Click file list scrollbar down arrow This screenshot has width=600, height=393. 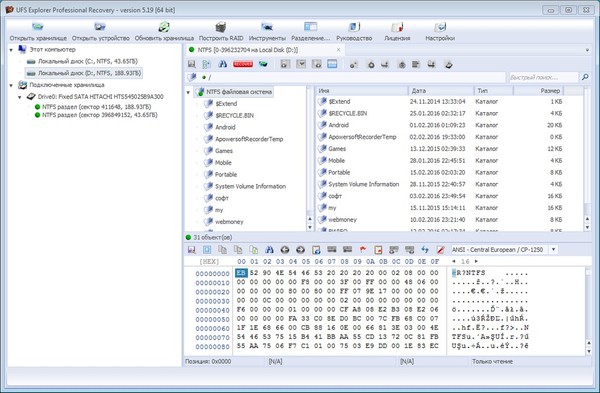point(587,227)
